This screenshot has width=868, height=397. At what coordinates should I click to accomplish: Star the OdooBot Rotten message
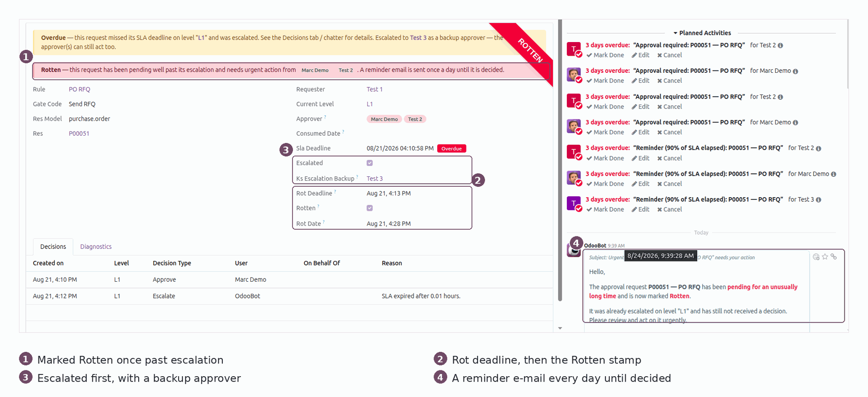[x=825, y=257]
